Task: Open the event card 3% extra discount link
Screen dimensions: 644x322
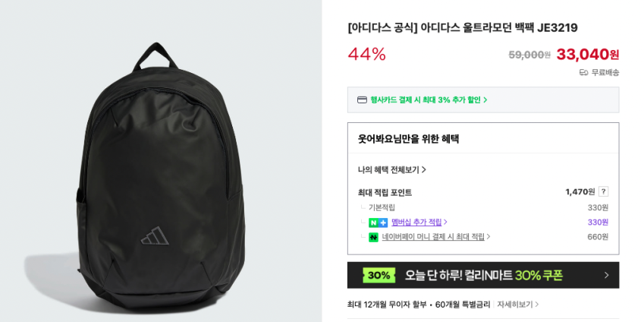Action: (429, 100)
